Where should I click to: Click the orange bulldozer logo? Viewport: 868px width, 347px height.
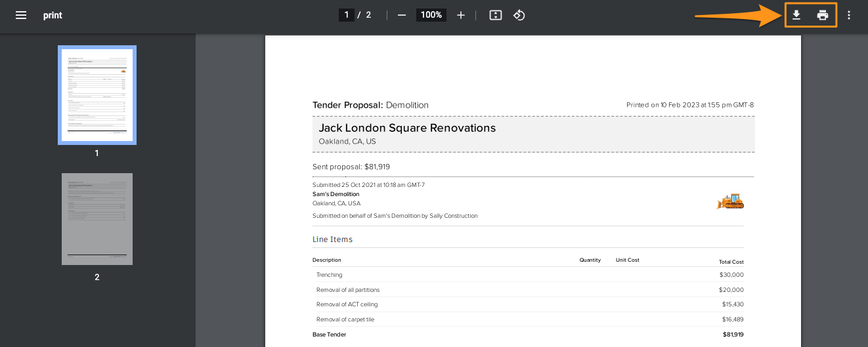730,201
